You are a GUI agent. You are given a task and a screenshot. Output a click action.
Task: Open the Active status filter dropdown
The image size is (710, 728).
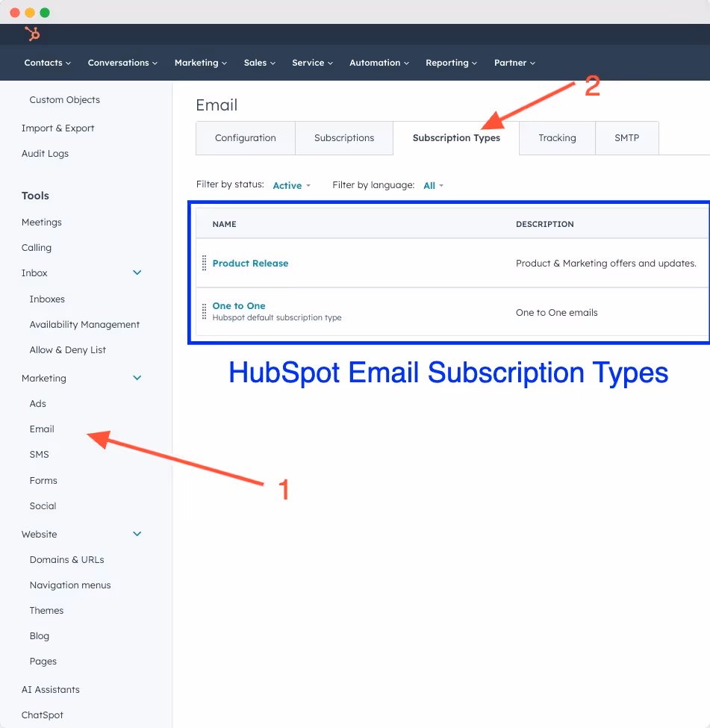290,185
